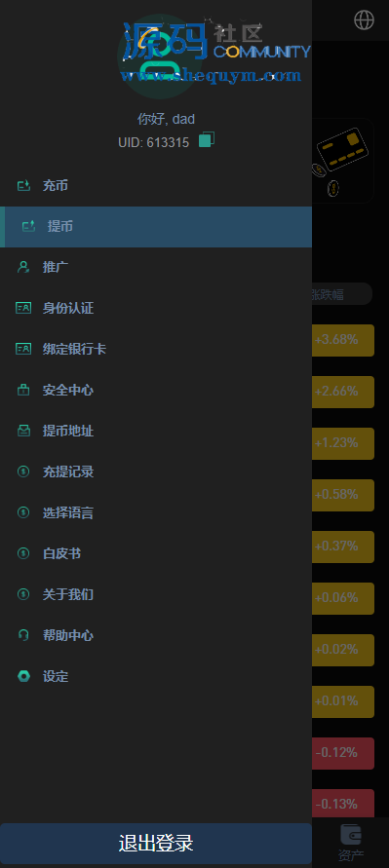The image size is (389, 868).
Task: Click the red -0.12% change badge
Action: pos(343,753)
